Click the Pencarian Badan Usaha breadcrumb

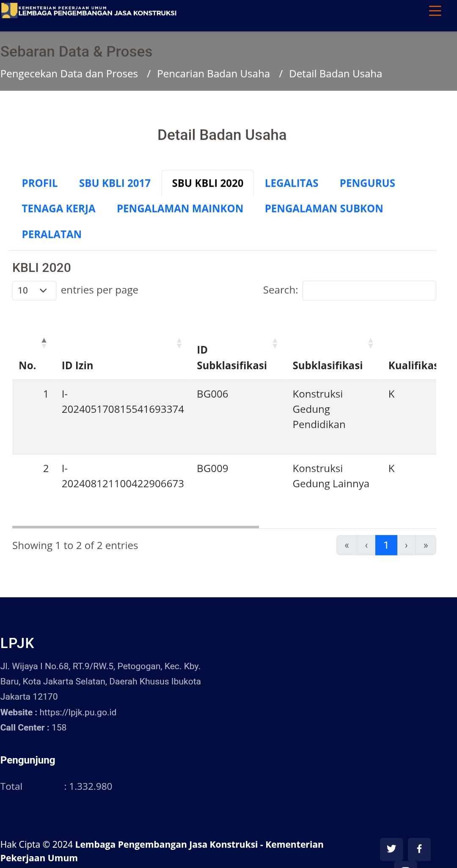tap(213, 74)
